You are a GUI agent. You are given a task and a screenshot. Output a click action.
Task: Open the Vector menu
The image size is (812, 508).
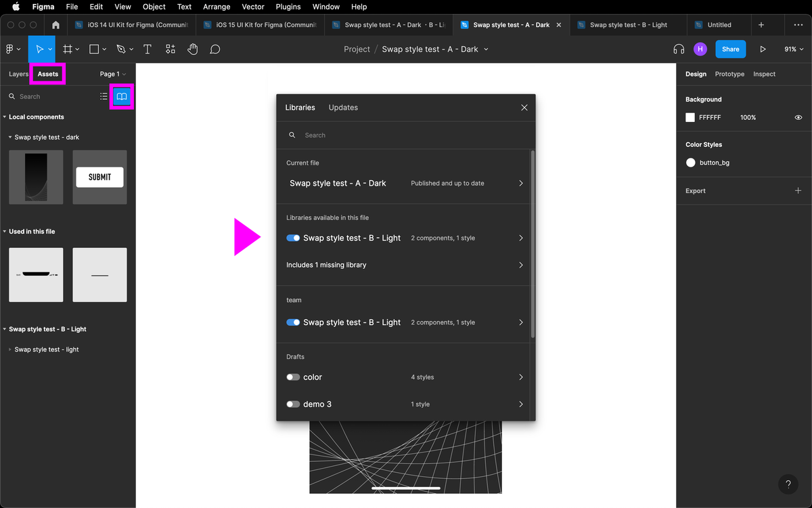point(253,7)
